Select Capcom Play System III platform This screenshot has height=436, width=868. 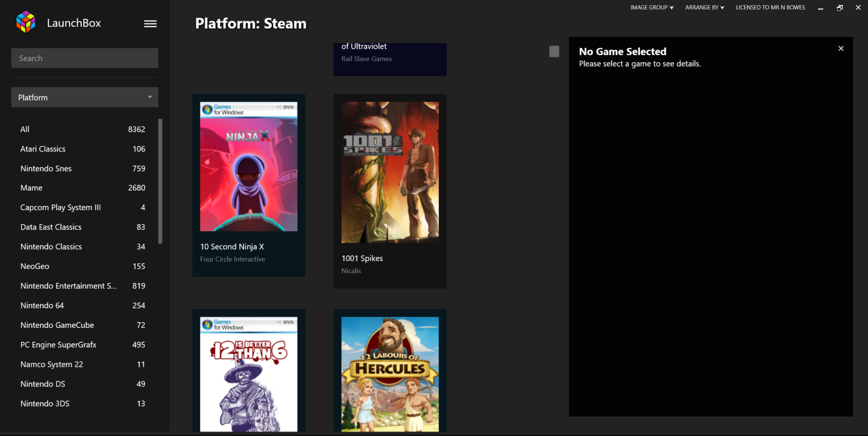click(83, 207)
